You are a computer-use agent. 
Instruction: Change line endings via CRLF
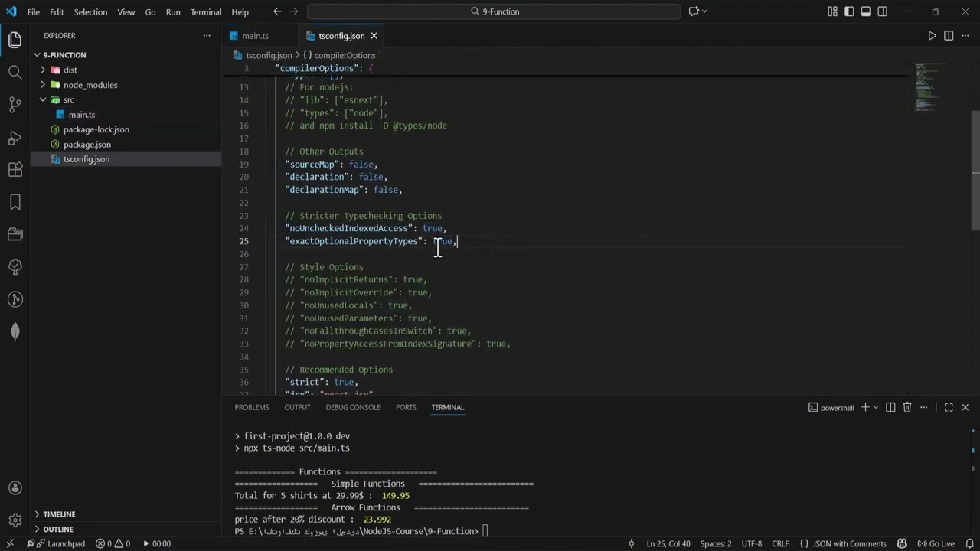(780, 544)
